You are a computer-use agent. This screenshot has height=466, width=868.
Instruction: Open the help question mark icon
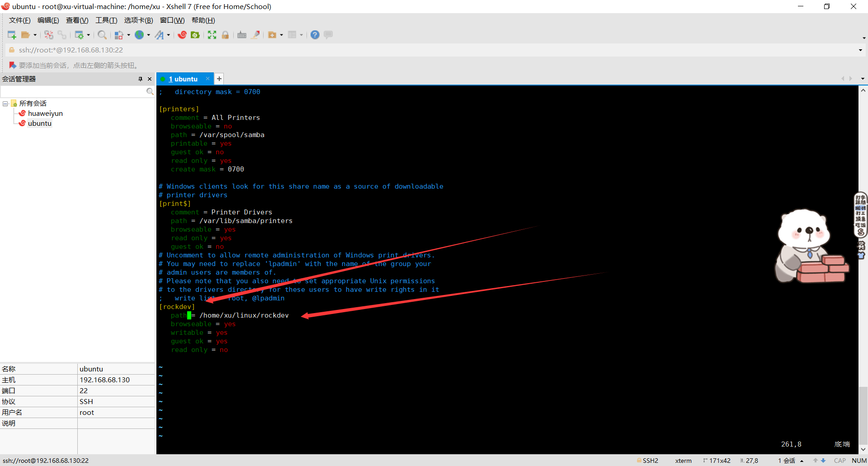(x=315, y=35)
